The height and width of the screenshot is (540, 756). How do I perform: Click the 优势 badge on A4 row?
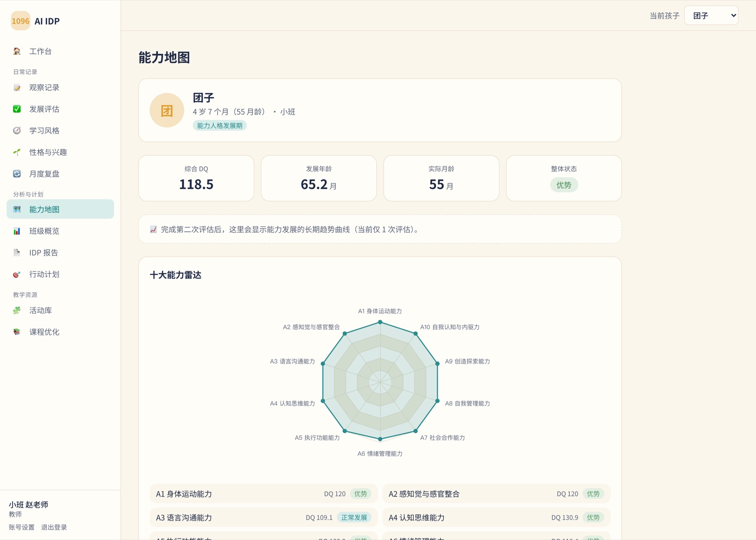click(593, 517)
